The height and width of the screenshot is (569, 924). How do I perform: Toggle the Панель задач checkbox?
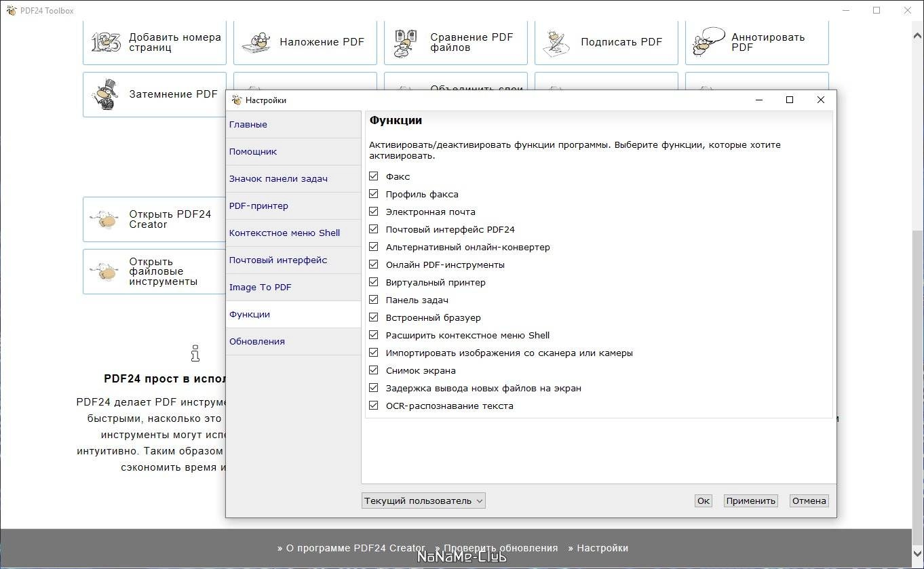(x=373, y=300)
